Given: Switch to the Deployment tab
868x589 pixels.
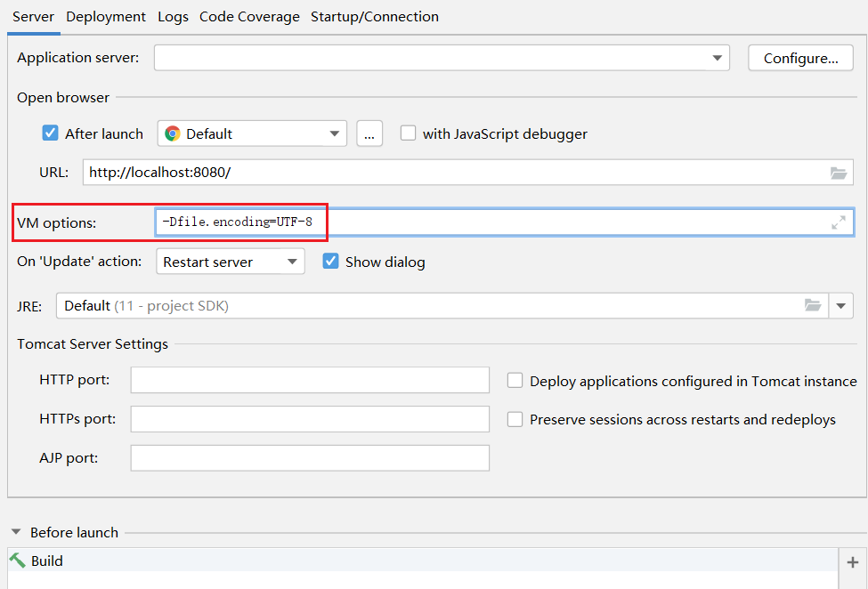Looking at the screenshot, I should tap(106, 16).
